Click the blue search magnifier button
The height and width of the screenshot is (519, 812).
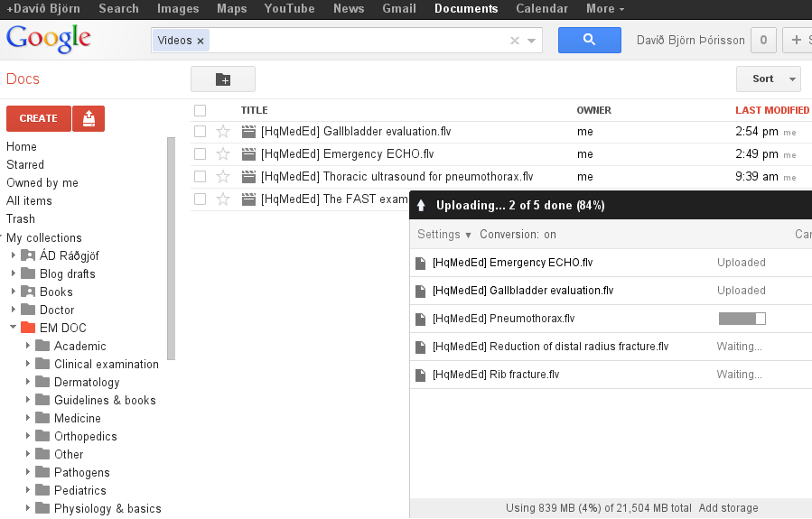[589, 40]
